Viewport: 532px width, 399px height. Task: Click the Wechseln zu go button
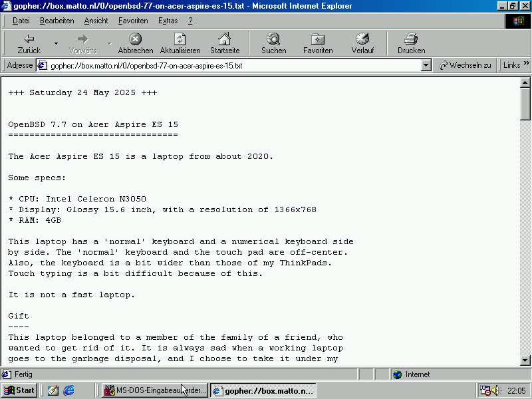(x=465, y=65)
